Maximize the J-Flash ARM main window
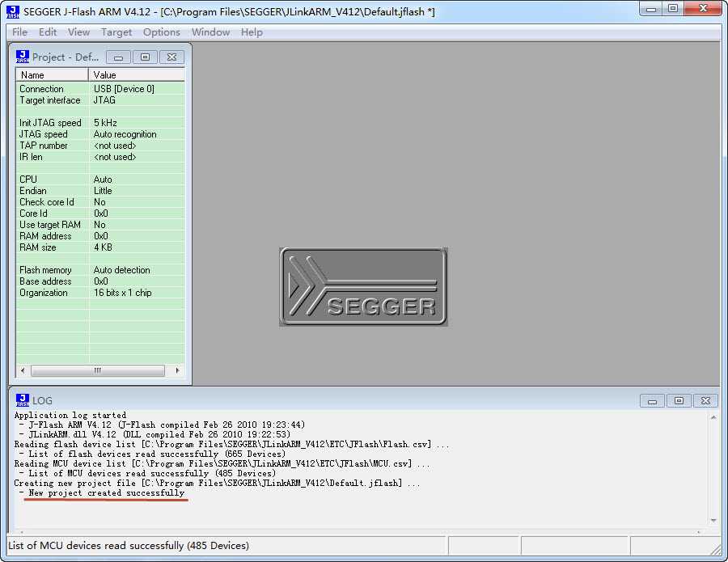 pyautogui.click(x=672, y=9)
